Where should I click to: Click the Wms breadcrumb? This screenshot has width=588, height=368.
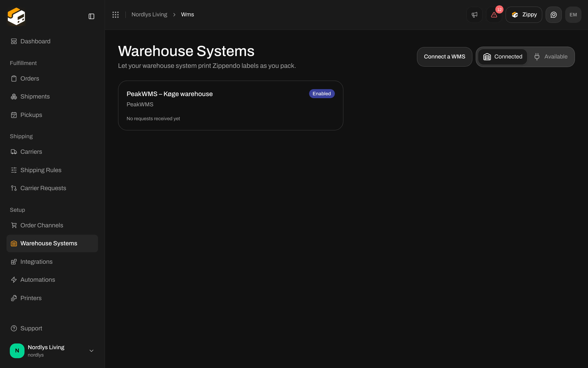(187, 15)
